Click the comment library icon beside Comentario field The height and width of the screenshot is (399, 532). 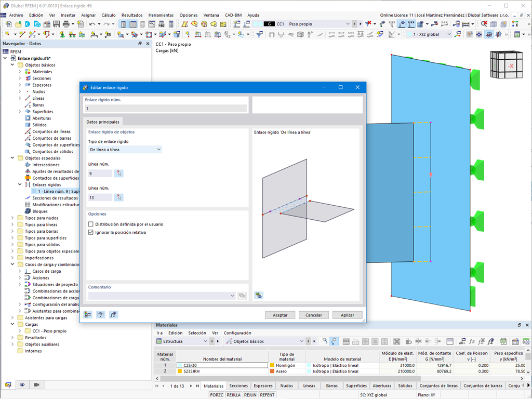click(x=242, y=296)
